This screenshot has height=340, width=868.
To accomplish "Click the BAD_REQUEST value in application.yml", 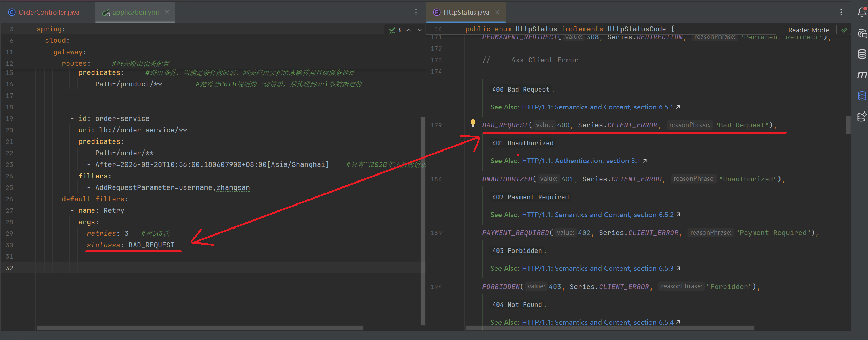I will tap(152, 245).
